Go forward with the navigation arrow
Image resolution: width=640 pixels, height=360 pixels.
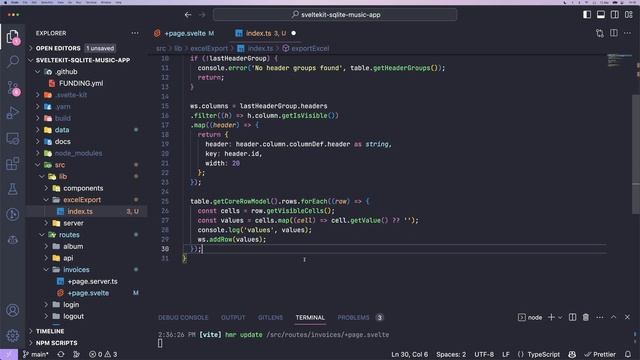[x=202, y=15]
